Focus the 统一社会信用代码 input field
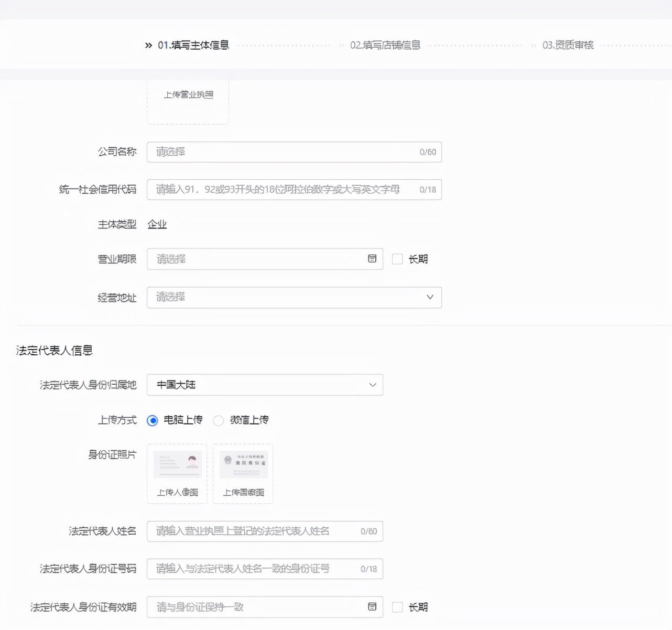672x630 pixels. [294, 189]
